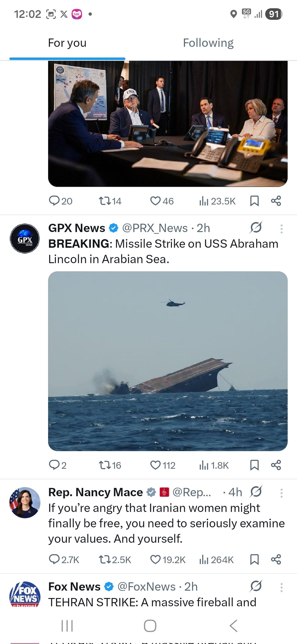Like Rep. Nancy Mace's post
The width and height of the screenshot is (297, 644).
coord(155,559)
